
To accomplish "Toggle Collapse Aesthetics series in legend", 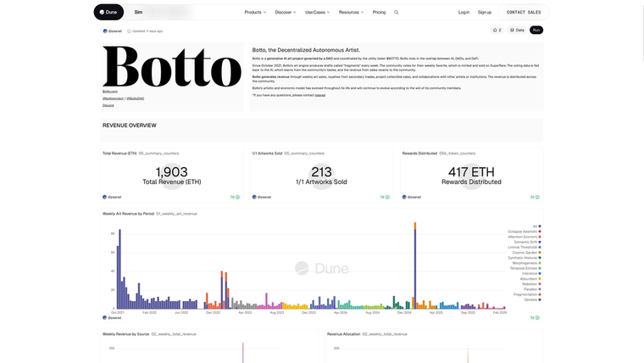I will (x=525, y=232).
